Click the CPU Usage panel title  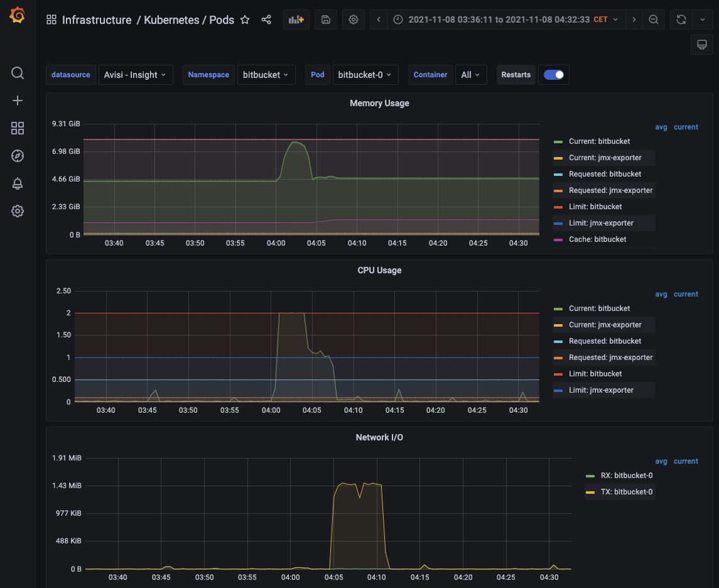379,270
